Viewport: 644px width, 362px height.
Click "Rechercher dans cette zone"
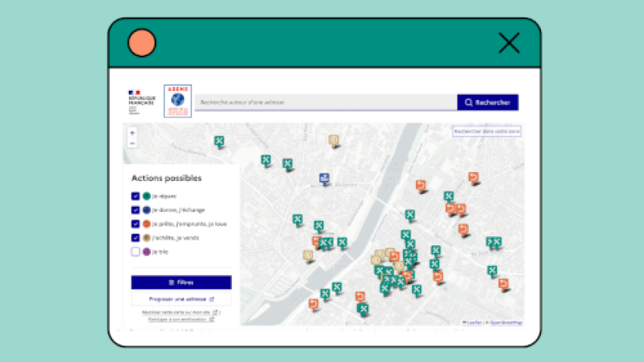[x=487, y=131]
